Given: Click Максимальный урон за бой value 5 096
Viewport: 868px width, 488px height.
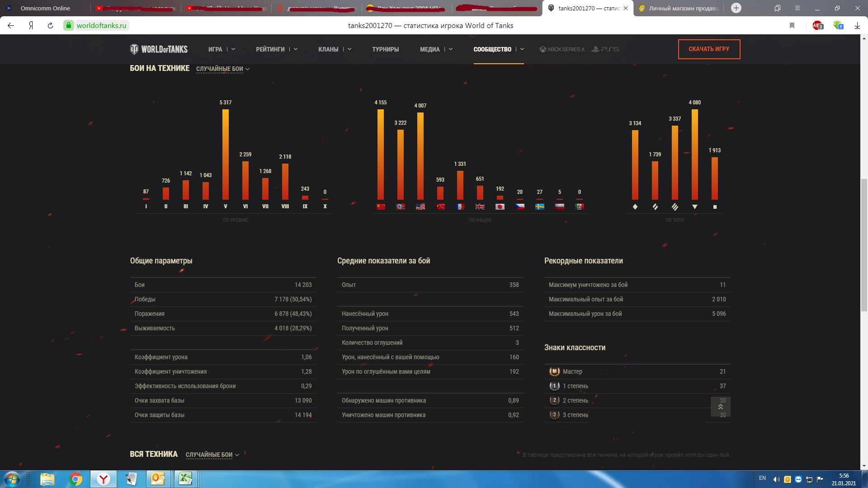Looking at the screenshot, I should 719,314.
